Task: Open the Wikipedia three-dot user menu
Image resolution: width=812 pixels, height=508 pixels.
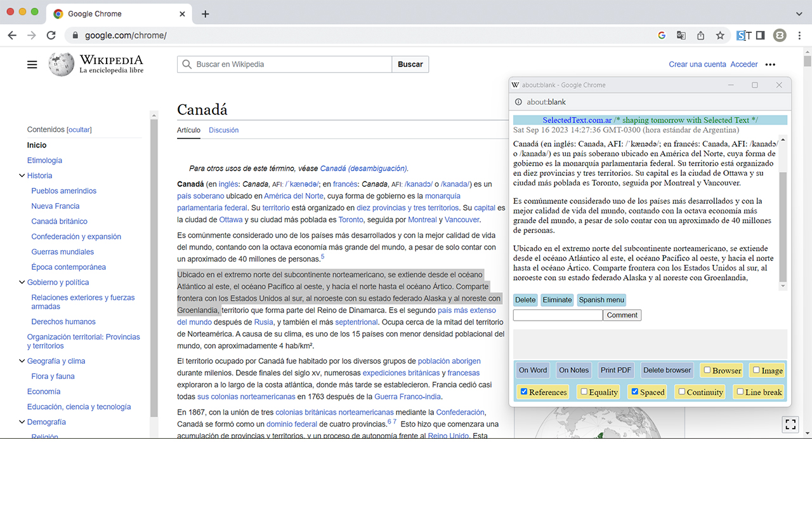Action: tap(770, 64)
